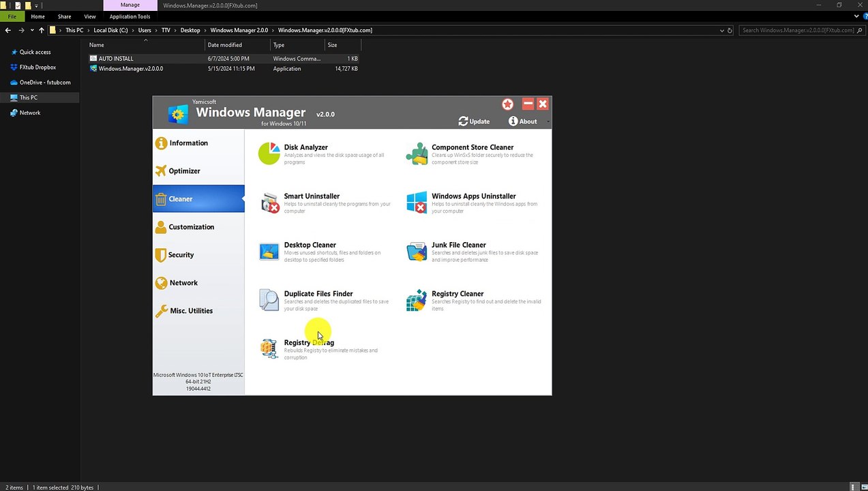Image resolution: width=868 pixels, height=491 pixels.
Task: Click Disk Analyzer title link
Action: click(x=305, y=147)
